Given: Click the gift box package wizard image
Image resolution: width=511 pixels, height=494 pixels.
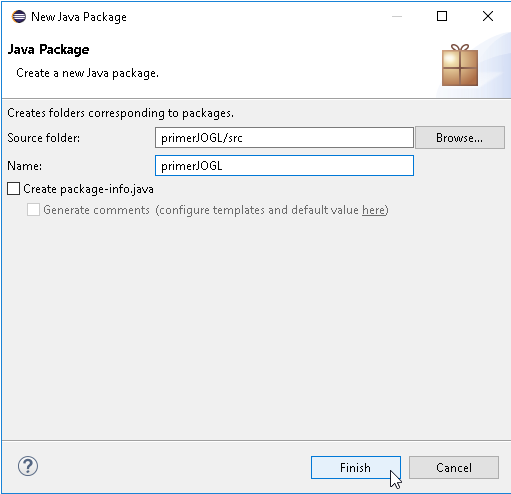Looking at the screenshot, I should tap(460, 65).
